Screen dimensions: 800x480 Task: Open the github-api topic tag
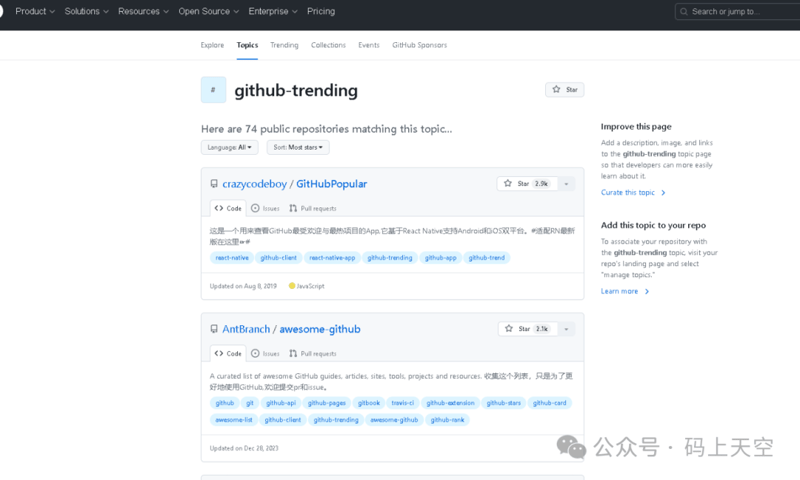pos(281,403)
